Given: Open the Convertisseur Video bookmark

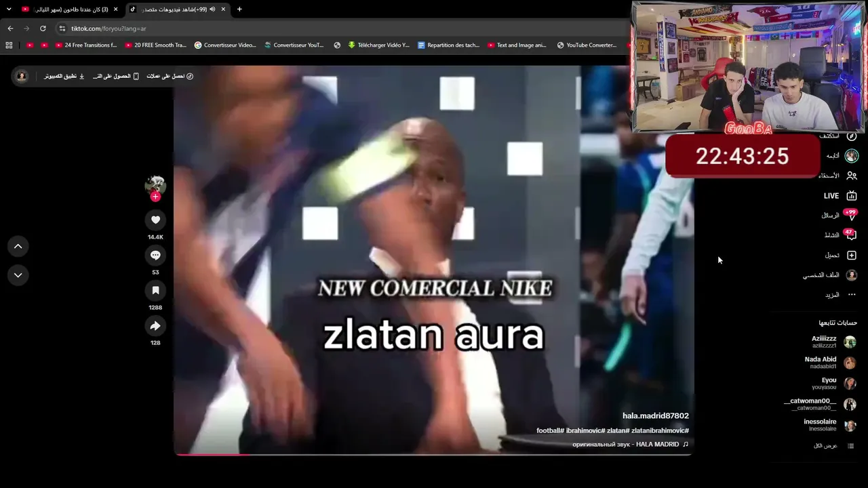Looking at the screenshot, I should (225, 45).
